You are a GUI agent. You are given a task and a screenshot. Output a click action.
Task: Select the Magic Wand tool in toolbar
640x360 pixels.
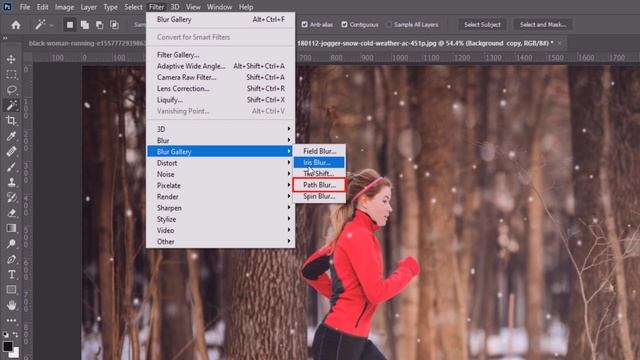(11, 105)
